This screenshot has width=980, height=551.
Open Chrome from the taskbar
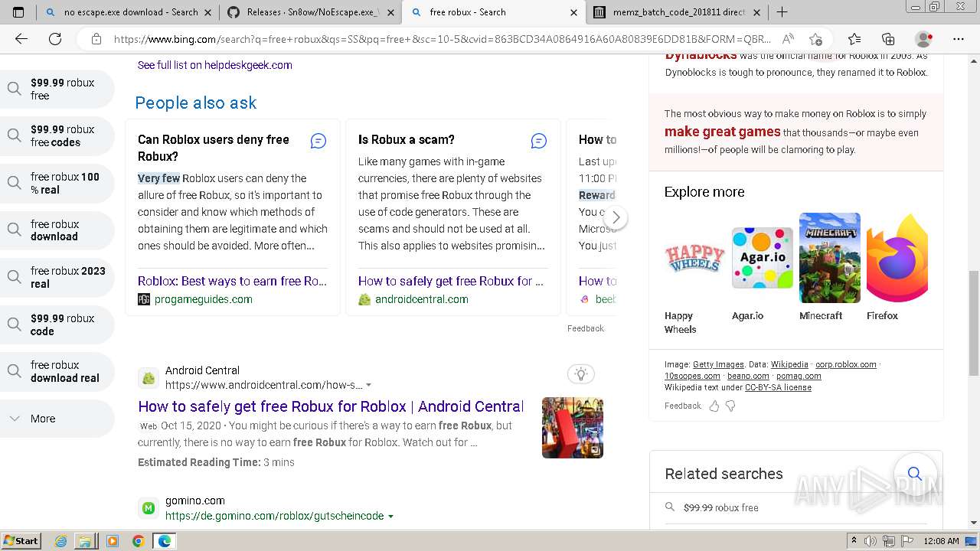(138, 541)
